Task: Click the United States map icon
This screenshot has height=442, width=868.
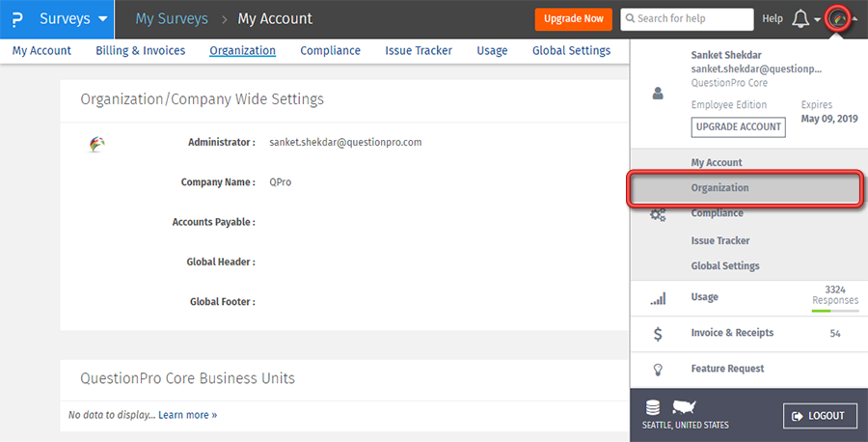Action: click(x=684, y=407)
